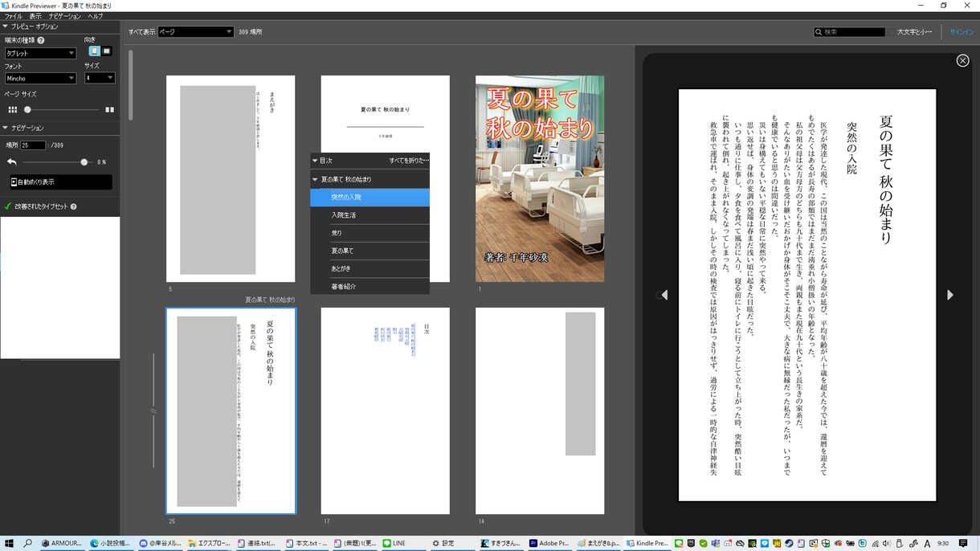Screen dimensions: 980x551
Task: Select あとがき in table of contents
Action: [x=370, y=268]
